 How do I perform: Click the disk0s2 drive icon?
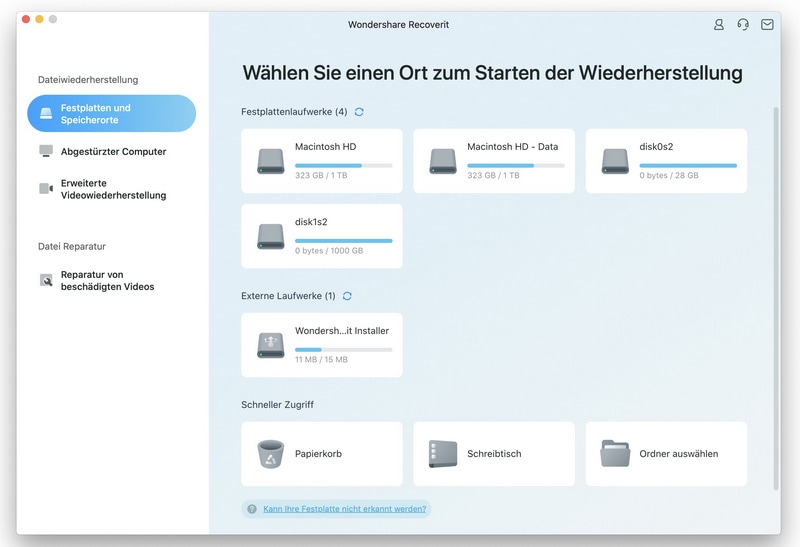(x=615, y=161)
